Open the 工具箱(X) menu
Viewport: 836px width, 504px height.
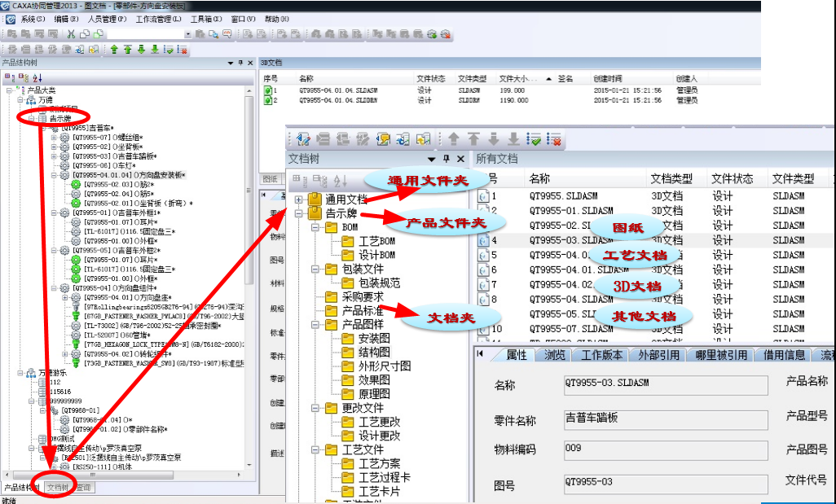pyautogui.click(x=206, y=20)
